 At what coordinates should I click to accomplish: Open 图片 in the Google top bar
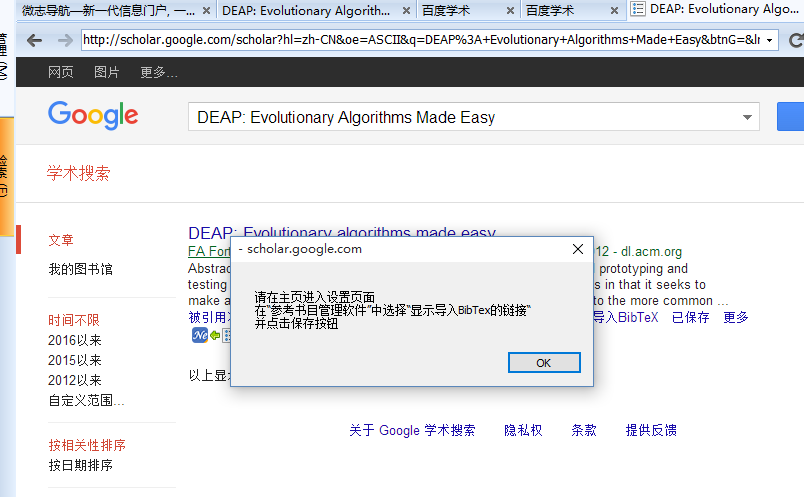(107, 72)
